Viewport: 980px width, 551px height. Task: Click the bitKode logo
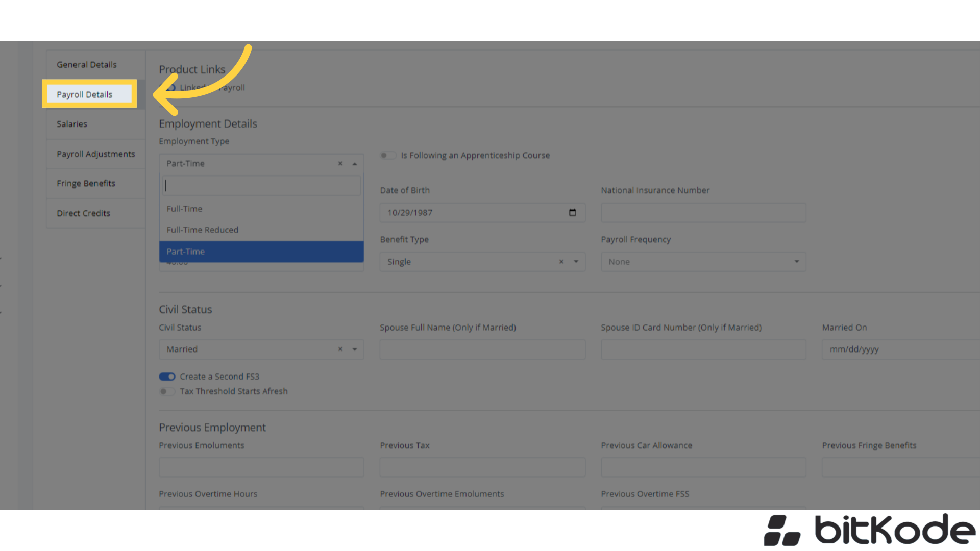click(868, 531)
